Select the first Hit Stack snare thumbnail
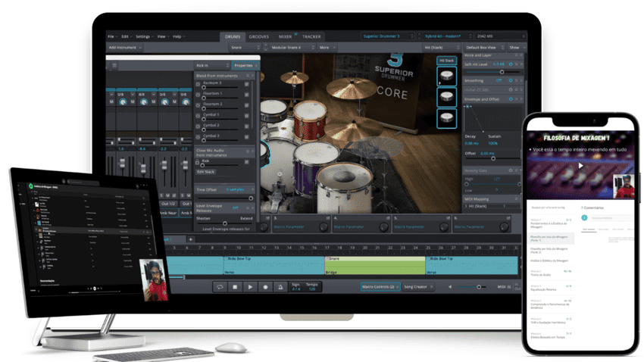The width and height of the screenshot is (644, 362). pos(446,76)
